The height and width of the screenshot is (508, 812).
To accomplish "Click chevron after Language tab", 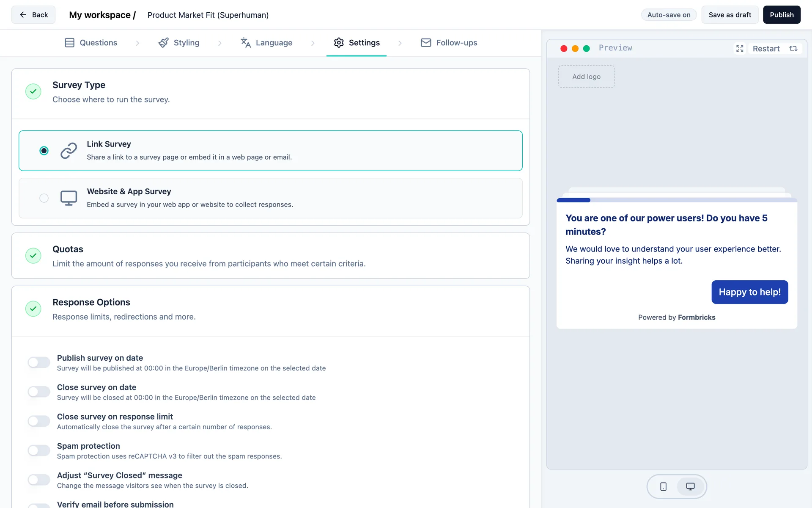I will (x=313, y=43).
